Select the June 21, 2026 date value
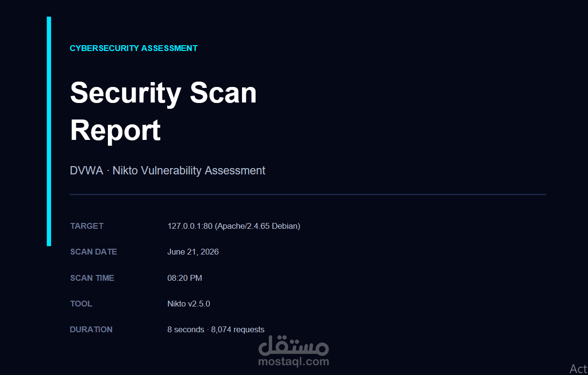 (193, 252)
